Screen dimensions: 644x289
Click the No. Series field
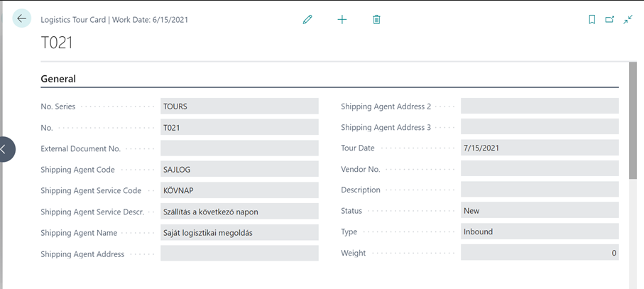point(239,107)
